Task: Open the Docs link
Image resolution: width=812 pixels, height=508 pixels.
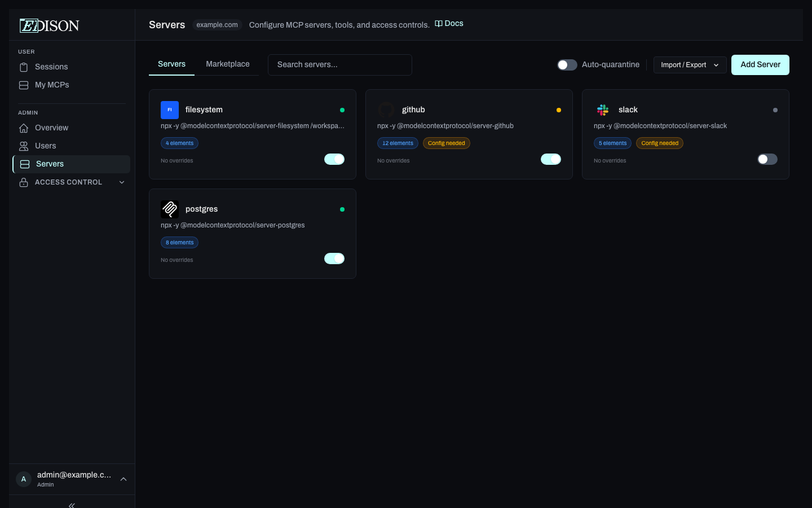Action: click(449, 23)
